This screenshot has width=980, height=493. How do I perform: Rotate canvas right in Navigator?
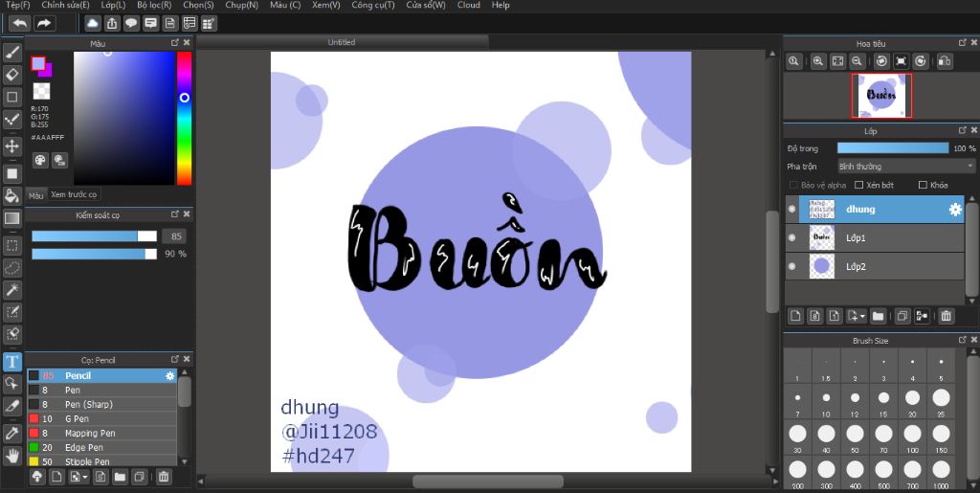[921, 61]
